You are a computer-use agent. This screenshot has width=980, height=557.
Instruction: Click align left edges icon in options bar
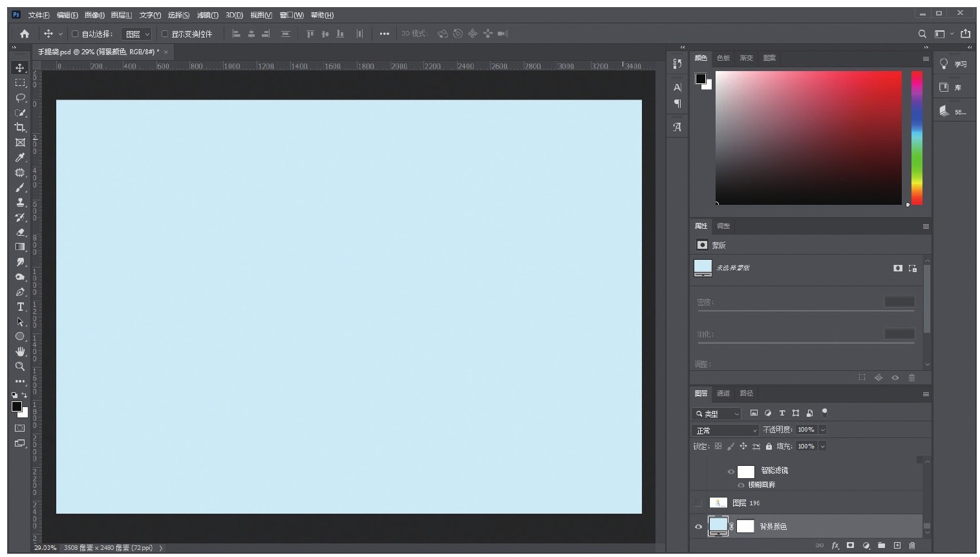coord(237,34)
